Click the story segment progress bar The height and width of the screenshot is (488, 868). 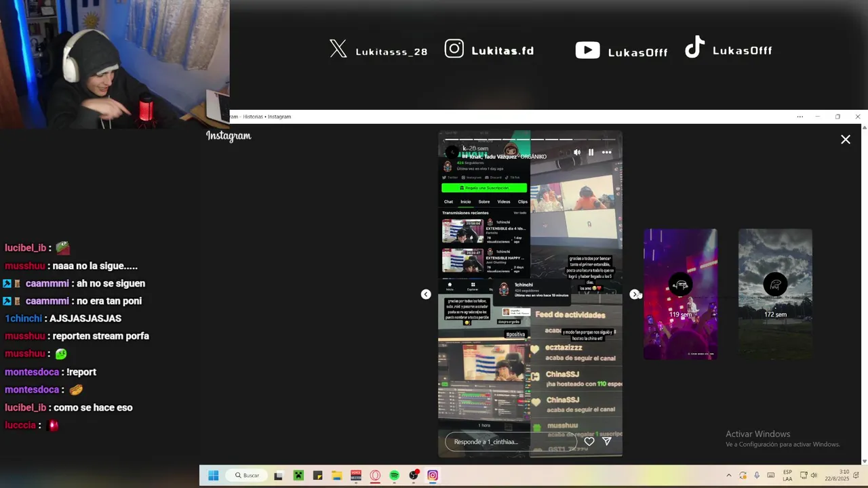[x=530, y=139]
